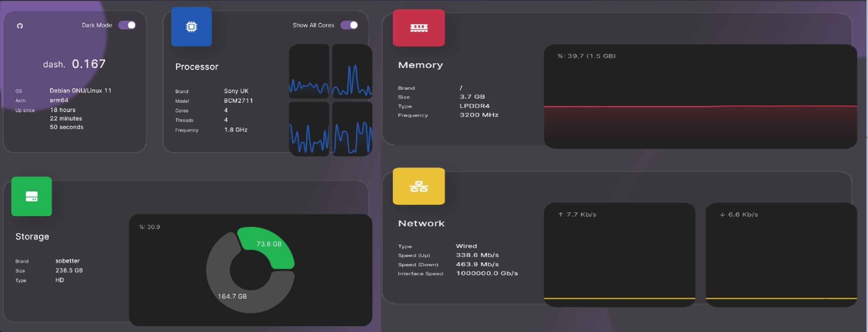The image size is (868, 332).
Task: Click the 50 seconds uptime line
Action: click(67, 127)
